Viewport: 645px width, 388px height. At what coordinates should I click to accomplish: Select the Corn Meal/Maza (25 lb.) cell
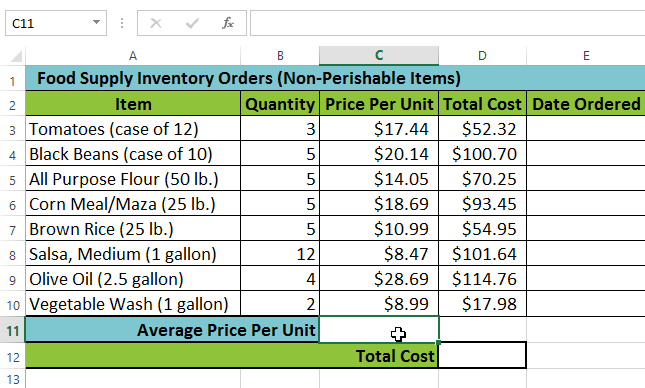133,203
